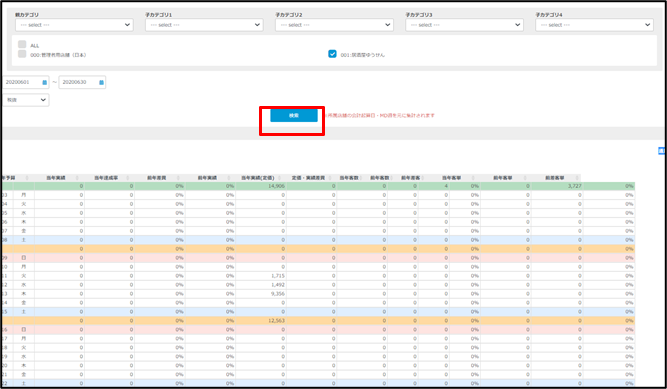This screenshot has width=667, height=389.
Task: Check the 000:管理者用店舗 checkbox
Action: tap(22, 54)
